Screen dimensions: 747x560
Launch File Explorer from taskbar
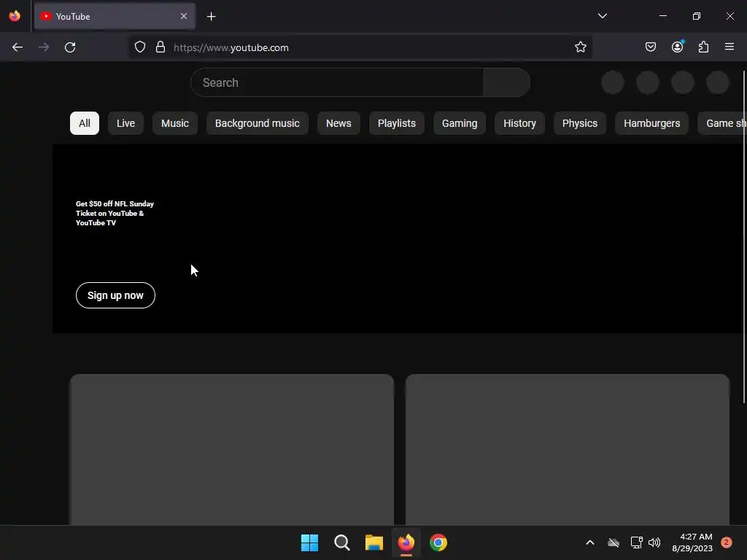[x=374, y=542]
